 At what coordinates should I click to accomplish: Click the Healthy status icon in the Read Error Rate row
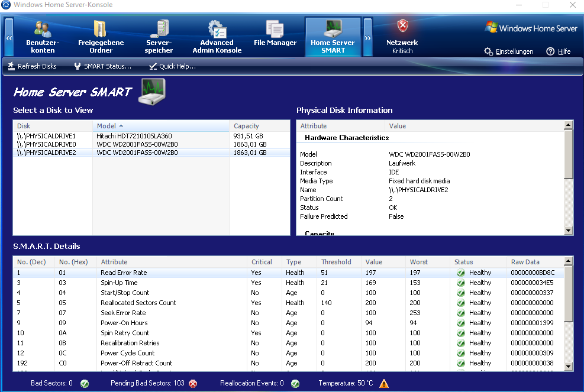pyautogui.click(x=461, y=273)
